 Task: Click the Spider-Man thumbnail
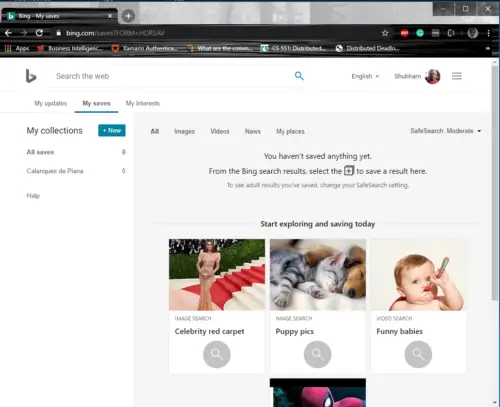[x=318, y=392]
